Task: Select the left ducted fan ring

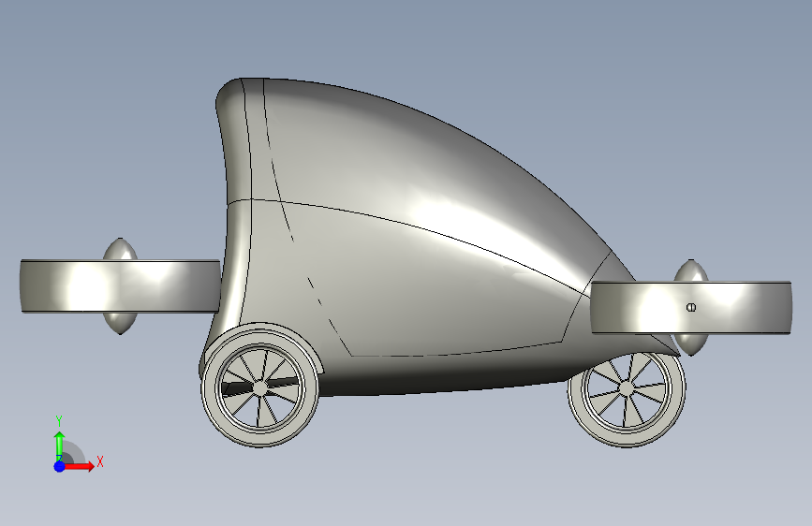Action: tap(120, 286)
